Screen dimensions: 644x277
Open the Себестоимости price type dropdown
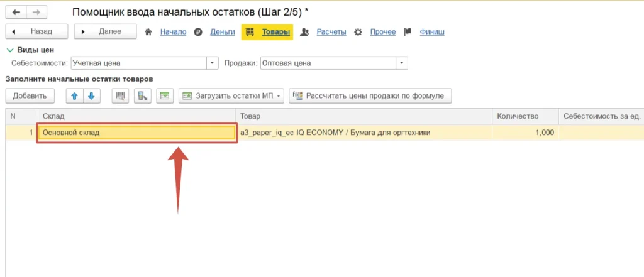point(213,63)
